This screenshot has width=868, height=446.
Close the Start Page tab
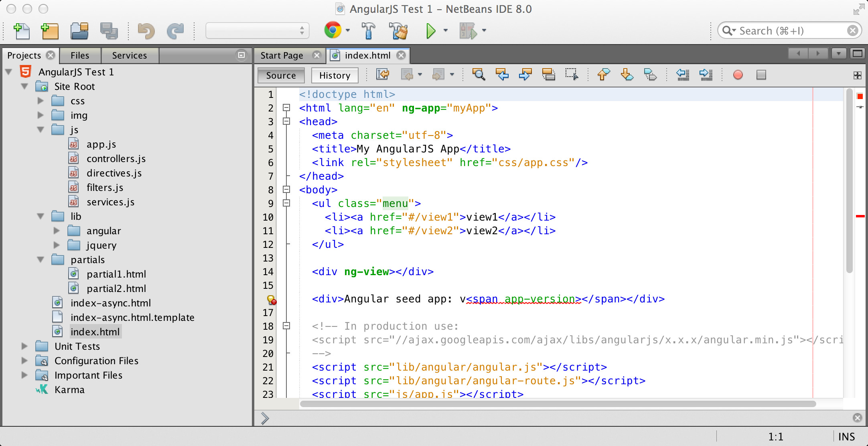[x=317, y=55]
